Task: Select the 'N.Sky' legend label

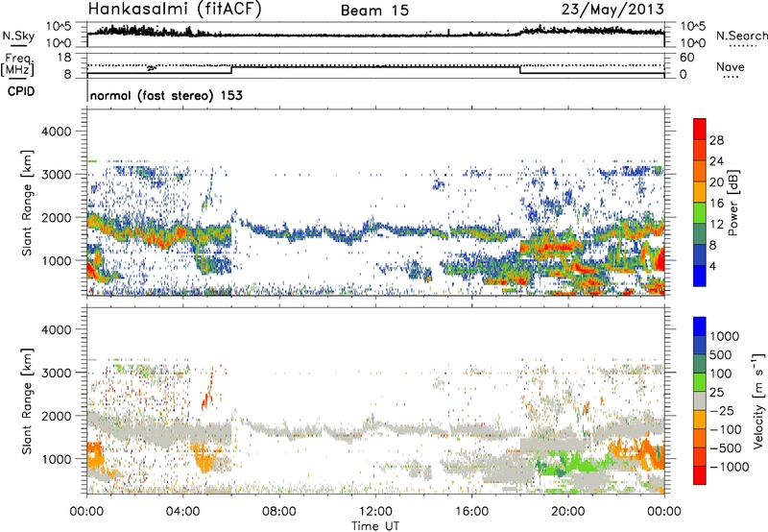Action: tap(18, 36)
